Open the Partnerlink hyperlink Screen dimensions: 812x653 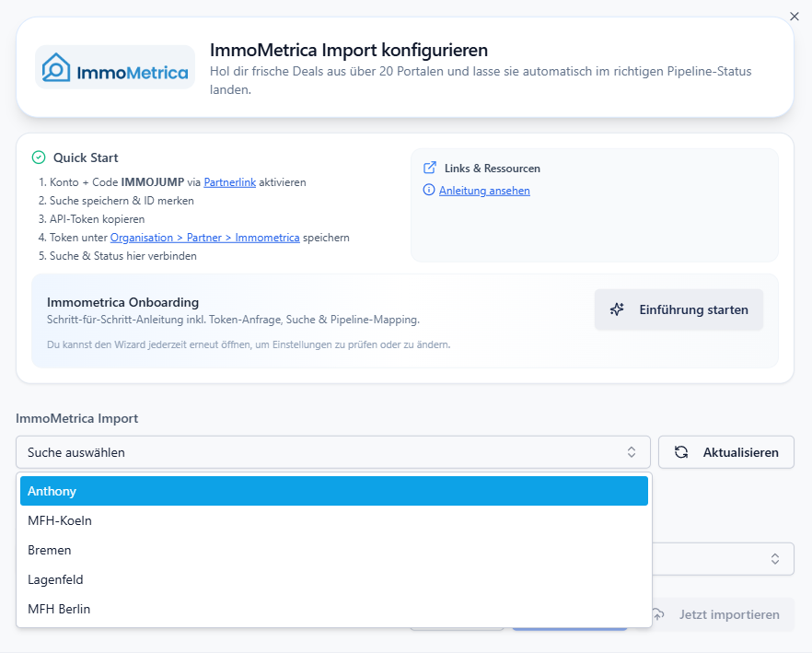pyautogui.click(x=229, y=182)
